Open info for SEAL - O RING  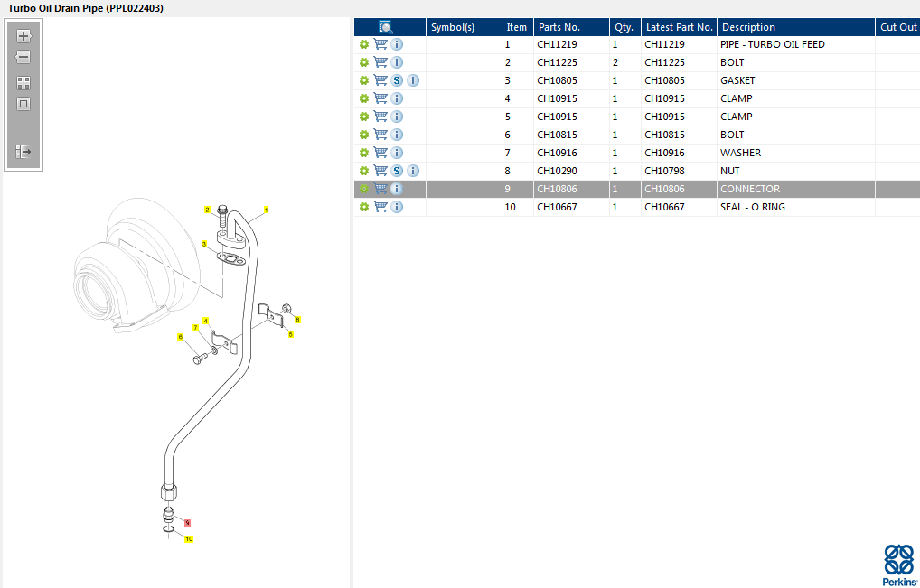[397, 207]
